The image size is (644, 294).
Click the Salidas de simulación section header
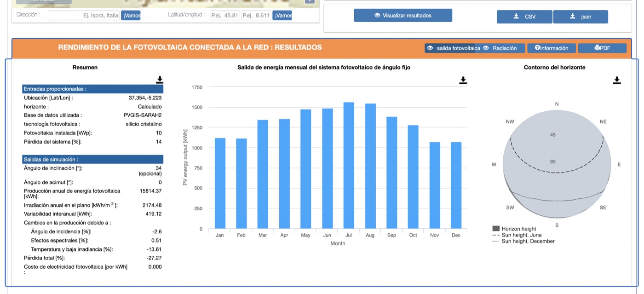point(92,160)
